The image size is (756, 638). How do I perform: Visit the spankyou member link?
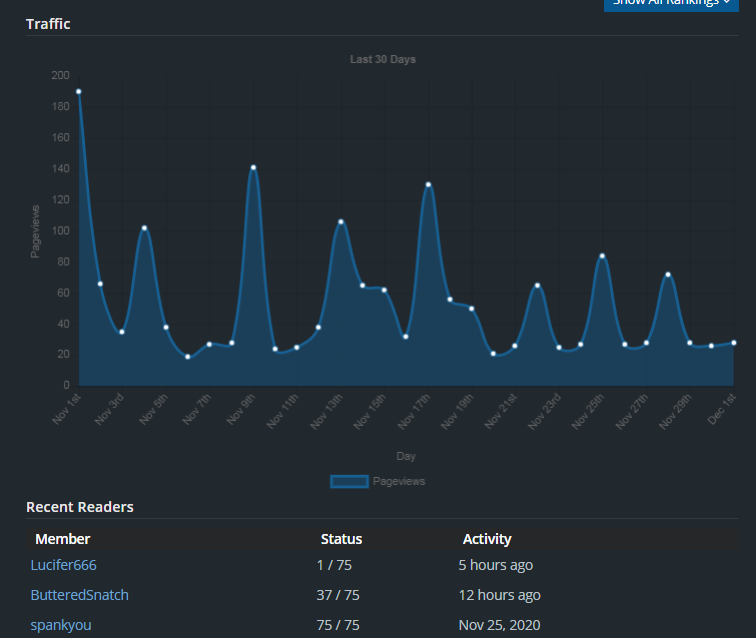tap(61, 625)
